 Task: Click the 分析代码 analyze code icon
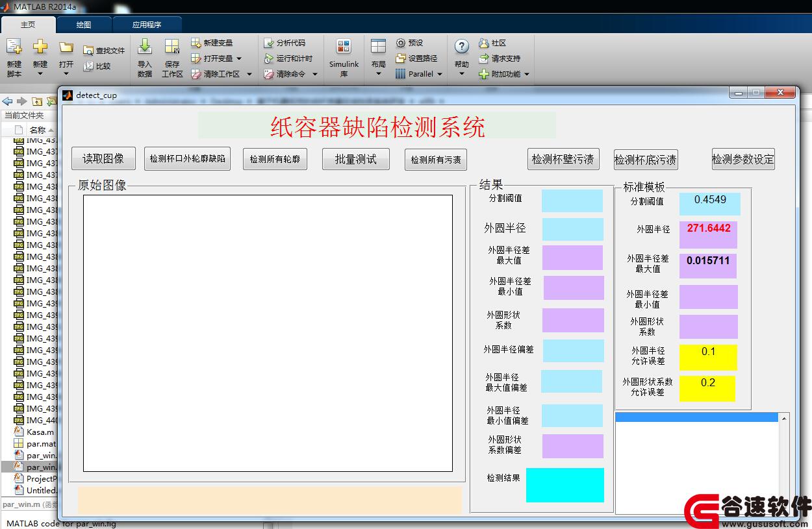coord(269,43)
